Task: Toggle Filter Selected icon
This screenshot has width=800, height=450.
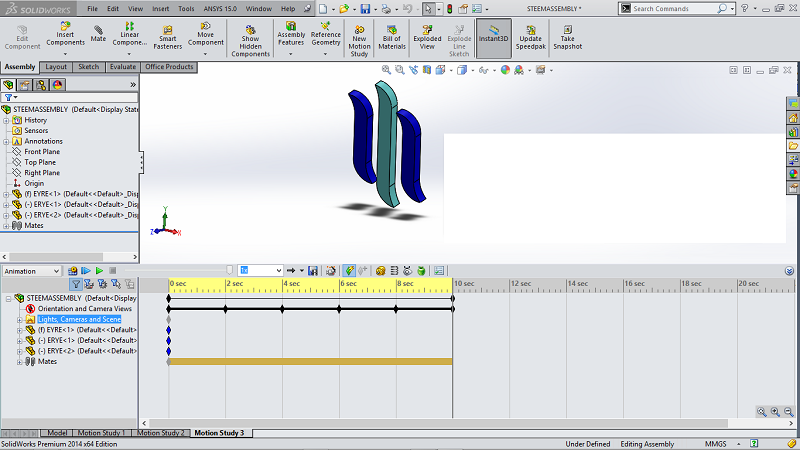Action: click(x=116, y=284)
